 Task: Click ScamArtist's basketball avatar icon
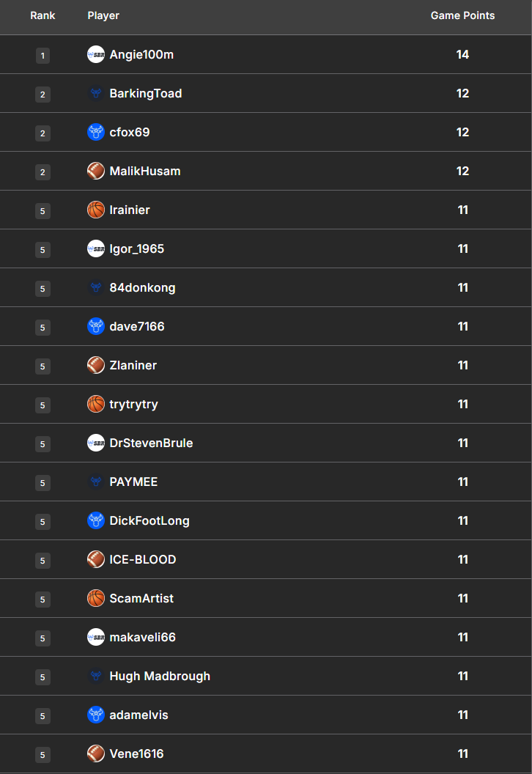pos(96,598)
